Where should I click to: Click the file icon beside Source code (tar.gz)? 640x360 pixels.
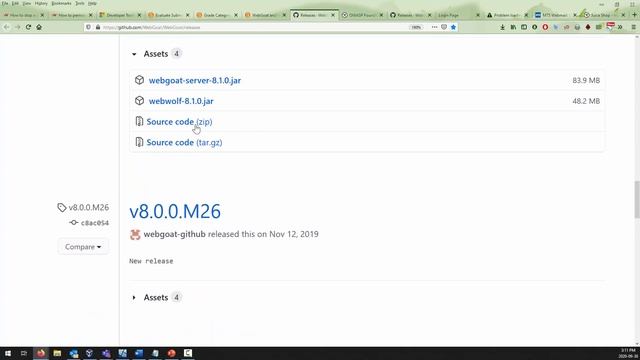pyautogui.click(x=139, y=142)
